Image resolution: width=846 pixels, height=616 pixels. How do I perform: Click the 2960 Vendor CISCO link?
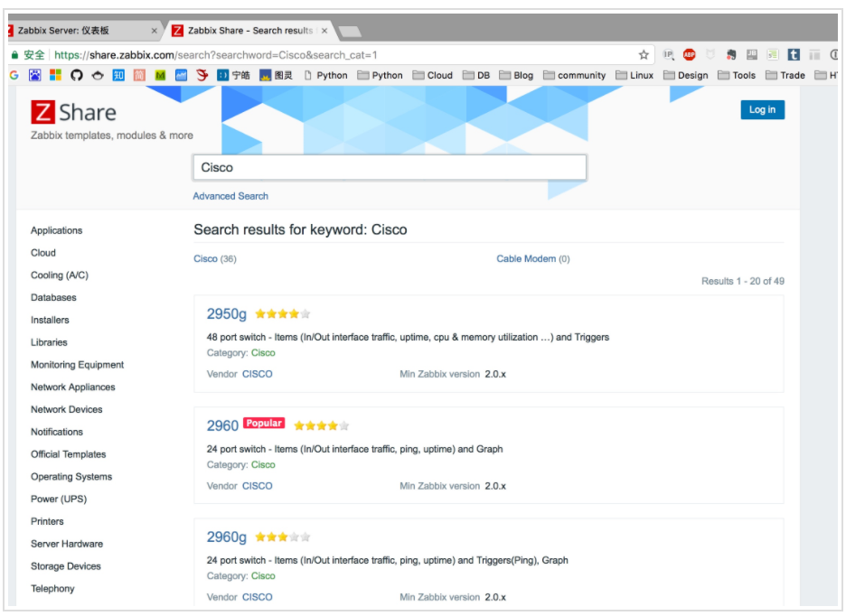click(258, 486)
